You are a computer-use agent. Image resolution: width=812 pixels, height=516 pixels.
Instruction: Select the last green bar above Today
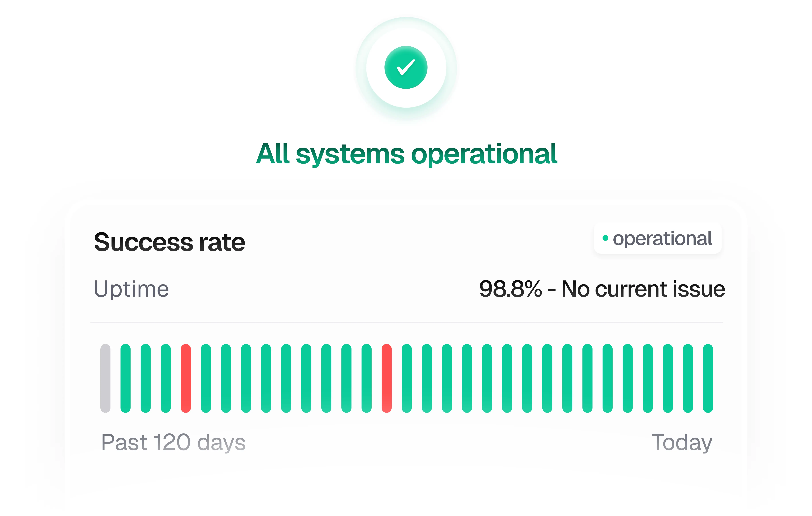click(708, 378)
